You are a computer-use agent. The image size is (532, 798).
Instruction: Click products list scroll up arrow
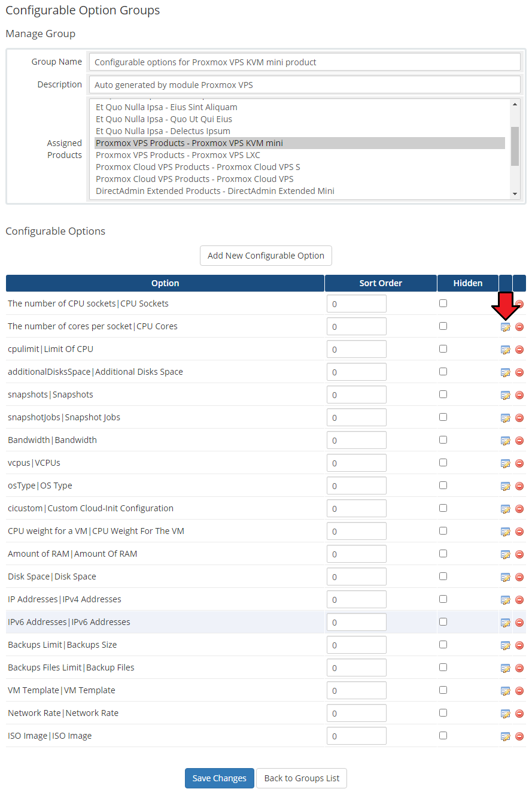[x=515, y=104]
